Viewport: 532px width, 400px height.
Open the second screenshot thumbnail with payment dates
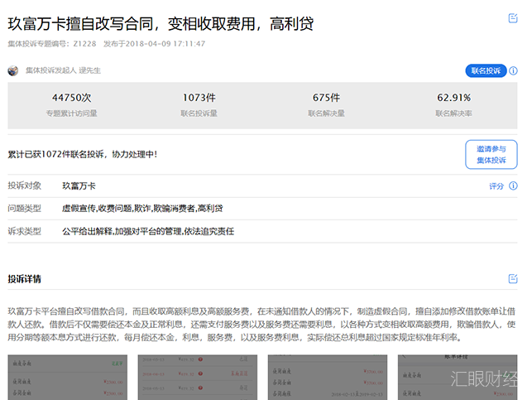click(x=198, y=378)
